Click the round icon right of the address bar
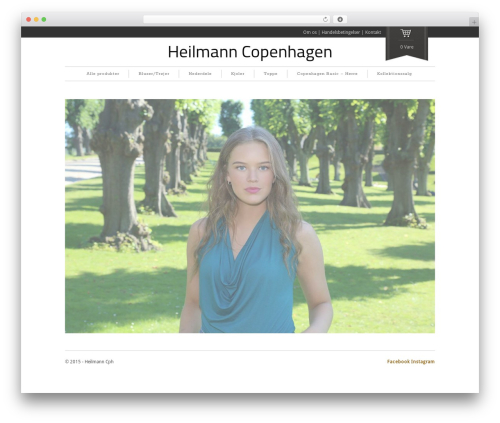The height and width of the screenshot is (423, 500). (x=340, y=19)
